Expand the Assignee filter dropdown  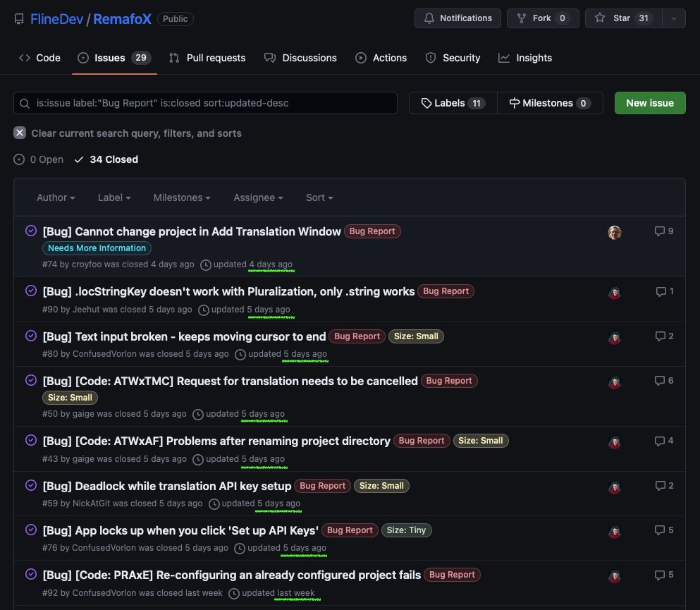258,197
